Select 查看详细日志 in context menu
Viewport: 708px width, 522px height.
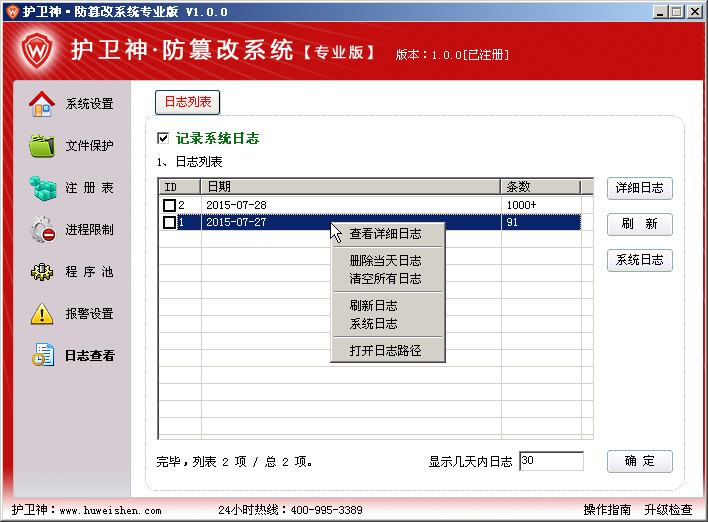pyautogui.click(x=385, y=234)
